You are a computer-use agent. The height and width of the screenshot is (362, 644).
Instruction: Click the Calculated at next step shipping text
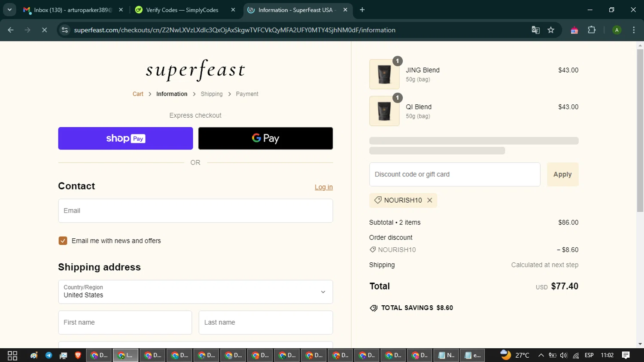(545, 265)
